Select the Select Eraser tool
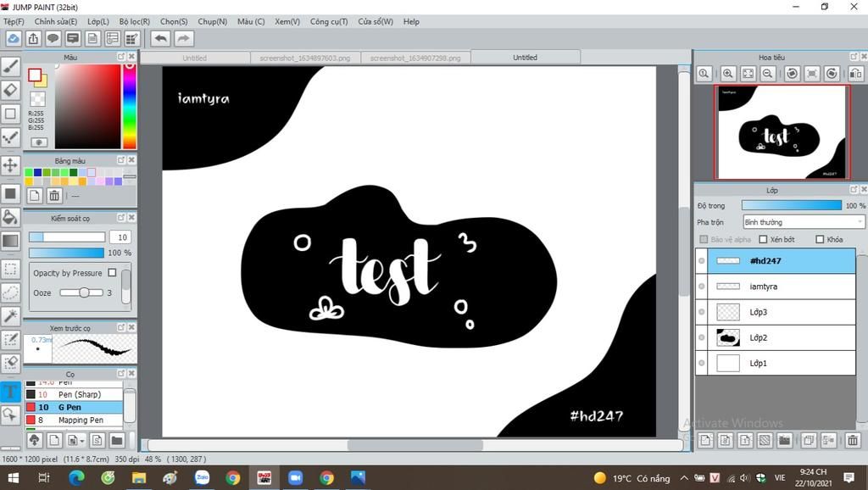Viewport: 868px width, 490px height. click(x=10, y=363)
